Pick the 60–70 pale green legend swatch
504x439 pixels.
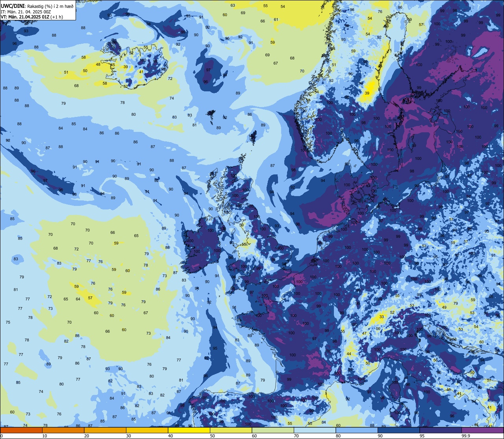point(273,430)
